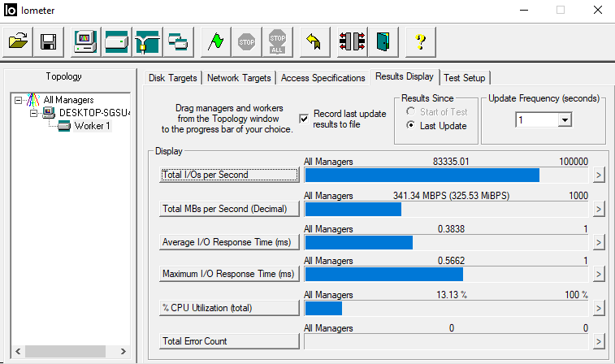
Task: Select the Last Update radio button
Action: coord(411,126)
